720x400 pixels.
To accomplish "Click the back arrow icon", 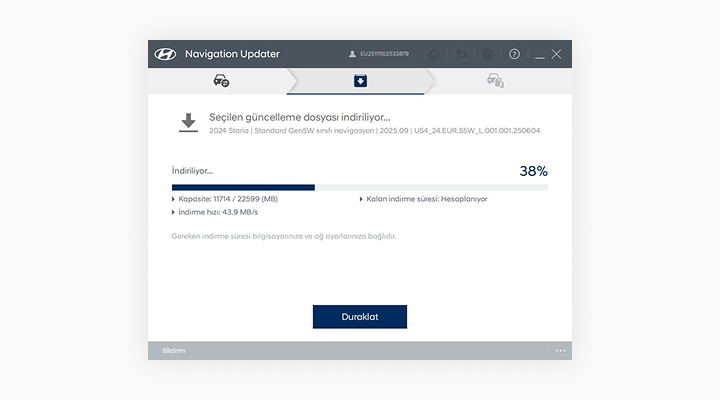I will point(461,54).
